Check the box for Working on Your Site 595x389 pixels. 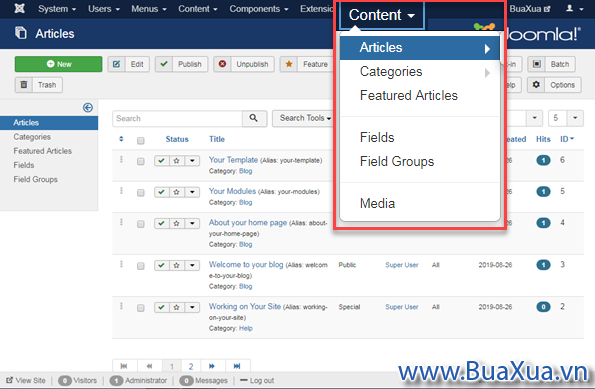(x=141, y=308)
